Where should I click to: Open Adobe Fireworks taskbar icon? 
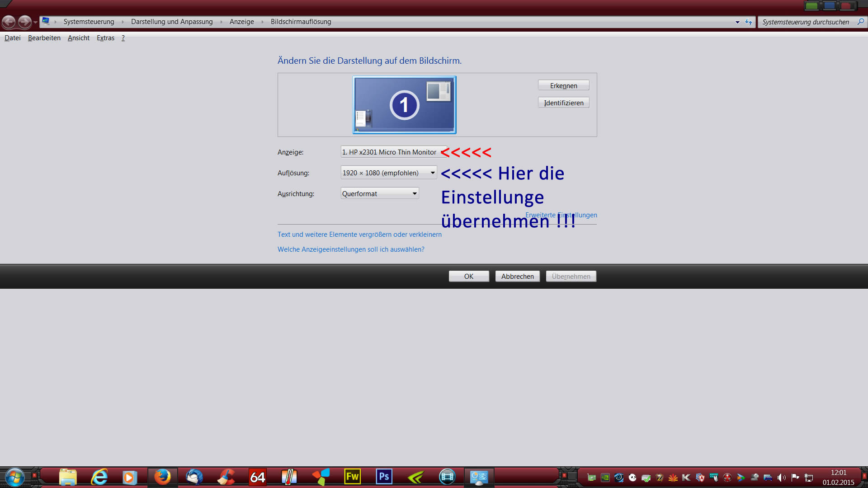[352, 477]
